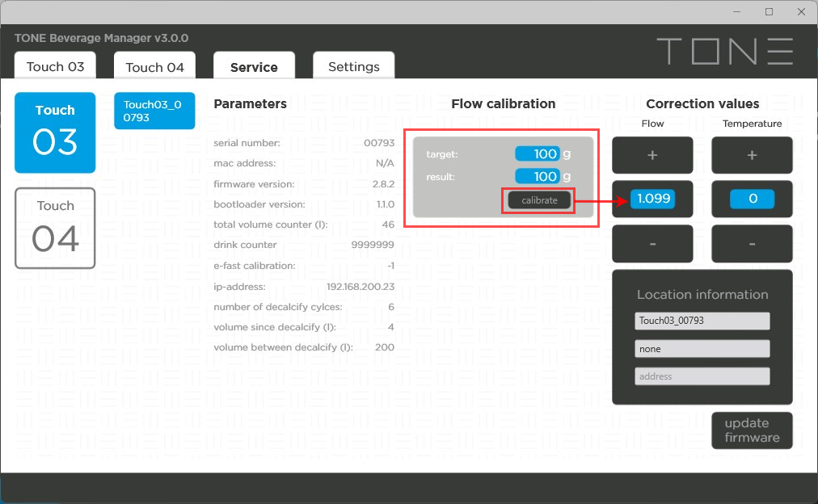Screen dimensions: 818x504
Task: Click the result weight value field
Action: pyautogui.click(x=538, y=176)
